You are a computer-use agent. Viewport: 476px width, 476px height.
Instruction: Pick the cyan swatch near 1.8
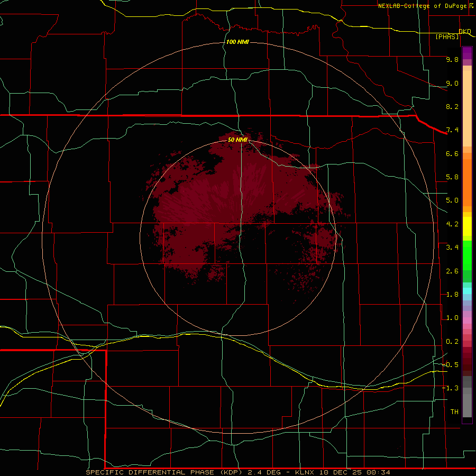click(467, 291)
